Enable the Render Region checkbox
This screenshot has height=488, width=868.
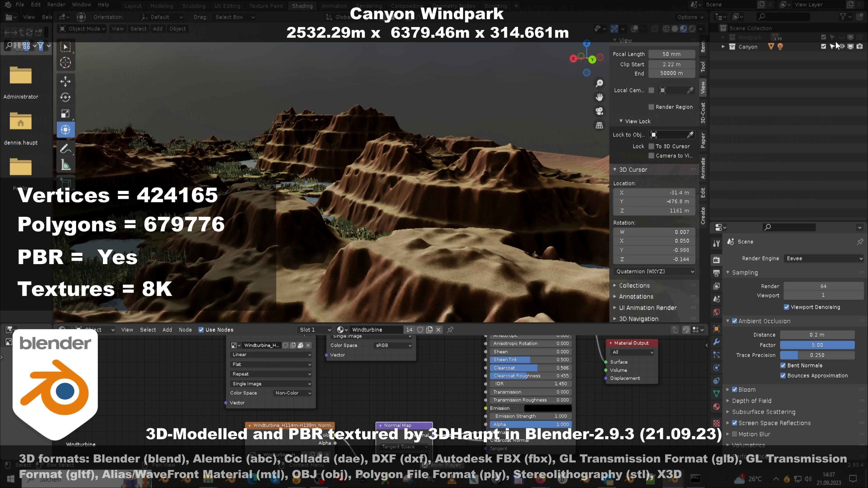click(651, 107)
